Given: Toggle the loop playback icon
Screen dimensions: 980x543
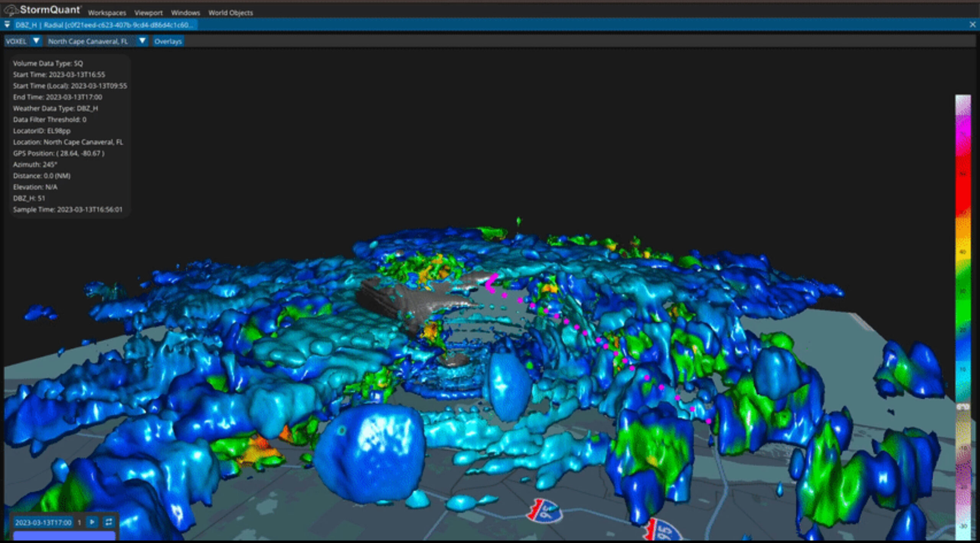Looking at the screenshot, I should 109,522.
